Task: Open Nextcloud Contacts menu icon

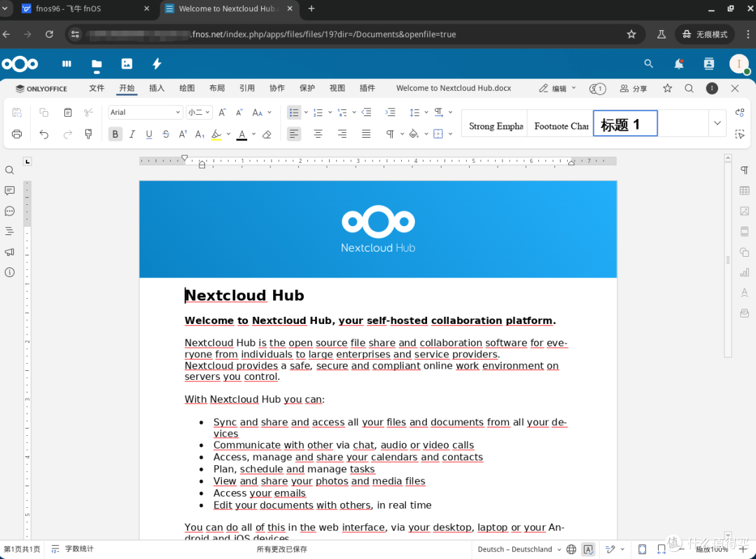Action: coord(708,64)
